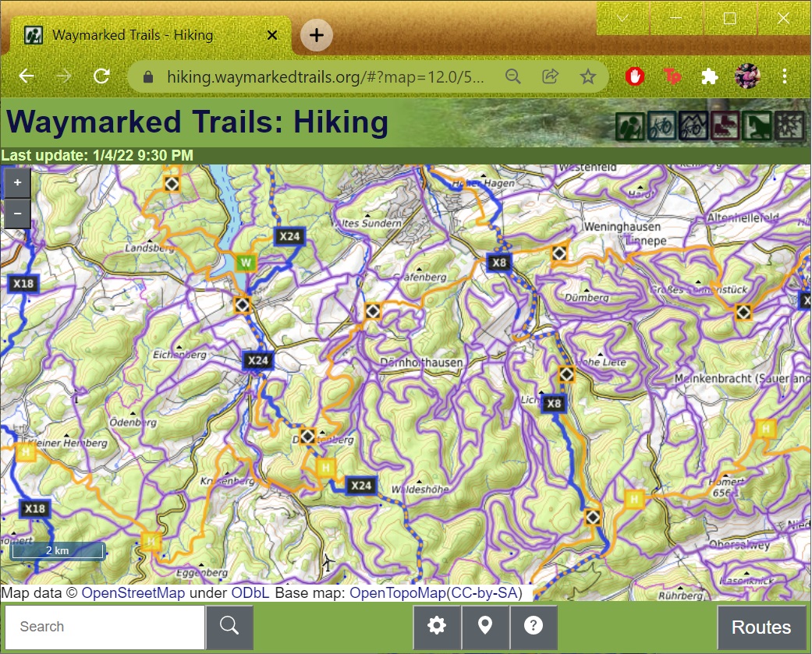Open the page zoom magnifier in address bar
812x654 pixels.
point(512,76)
